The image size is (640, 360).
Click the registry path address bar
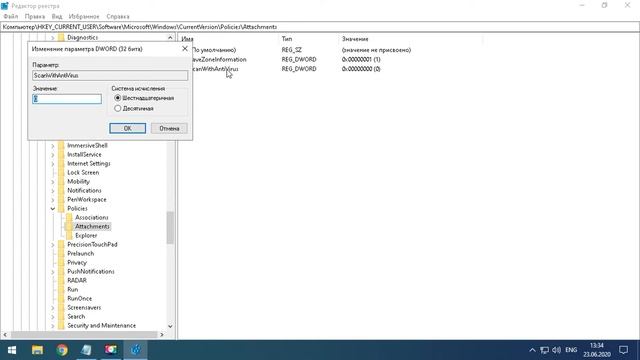click(x=320, y=27)
